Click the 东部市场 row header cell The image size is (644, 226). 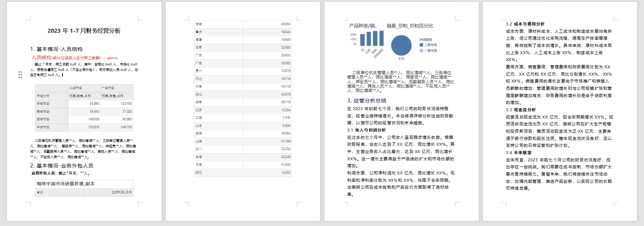click(x=51, y=104)
